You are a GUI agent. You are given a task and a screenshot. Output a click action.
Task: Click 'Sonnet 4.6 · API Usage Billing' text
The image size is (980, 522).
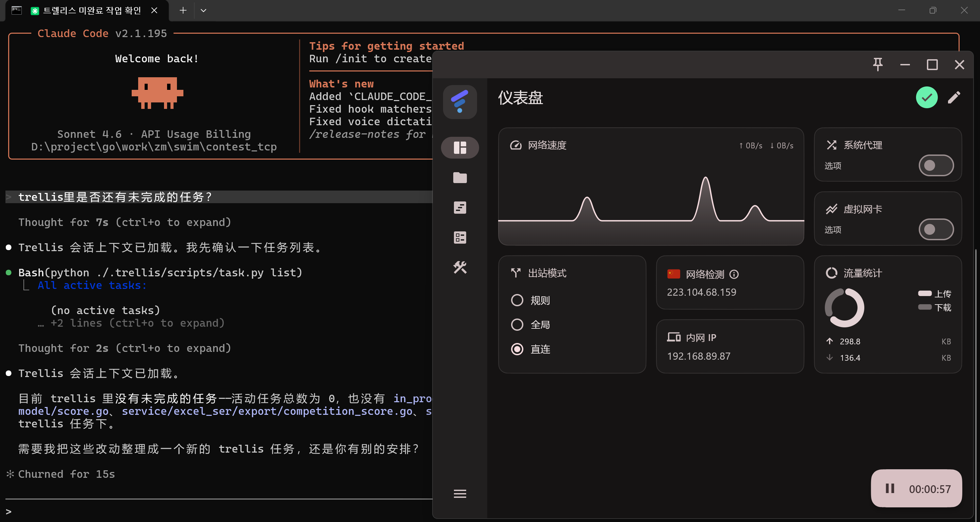coord(154,134)
